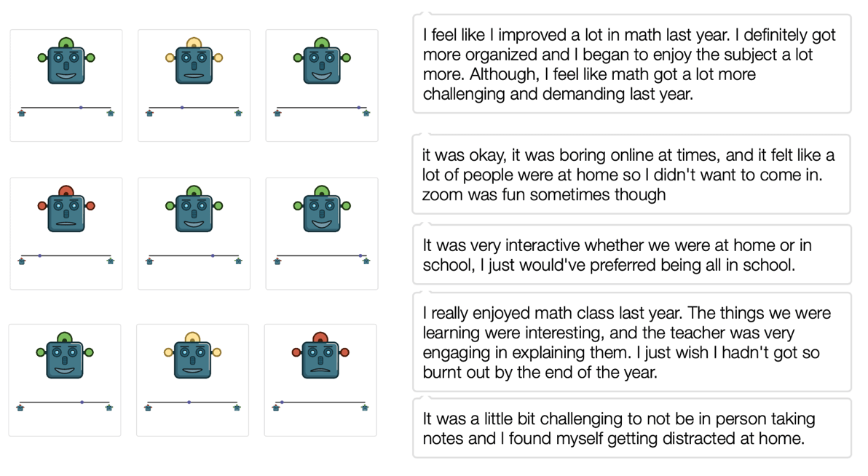Viewport: 868px width, 476px height.
Task: Click the right star under the top-left robot
Action: 111,113
